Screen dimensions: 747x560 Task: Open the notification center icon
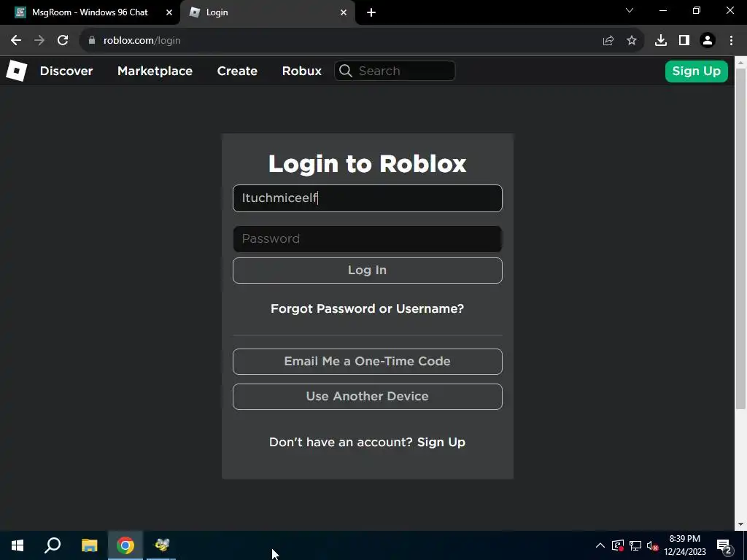[724, 545]
